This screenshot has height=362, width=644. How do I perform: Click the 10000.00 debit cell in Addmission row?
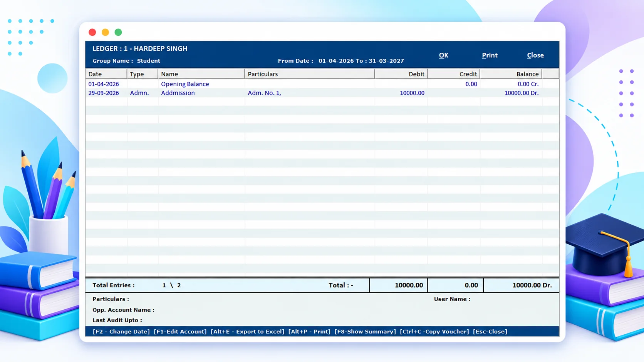412,93
